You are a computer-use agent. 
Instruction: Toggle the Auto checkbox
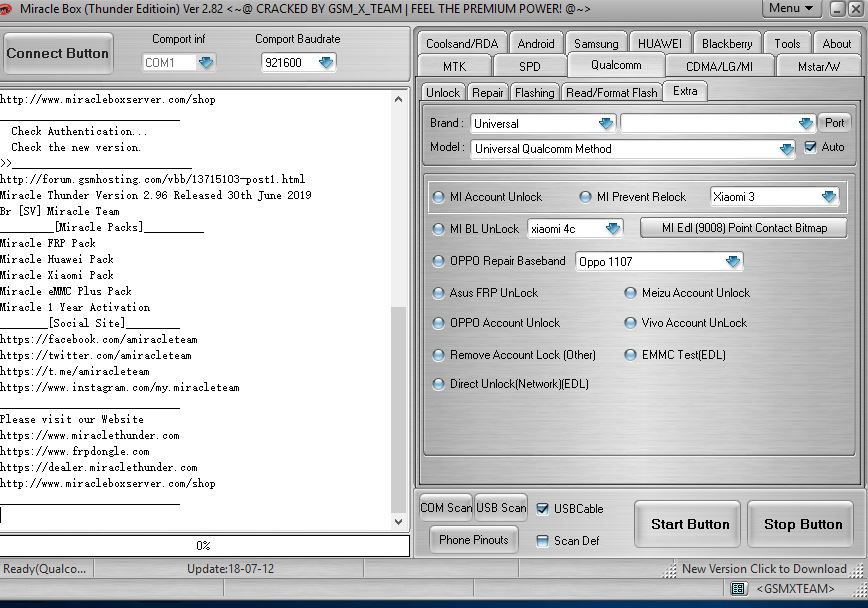click(x=810, y=147)
